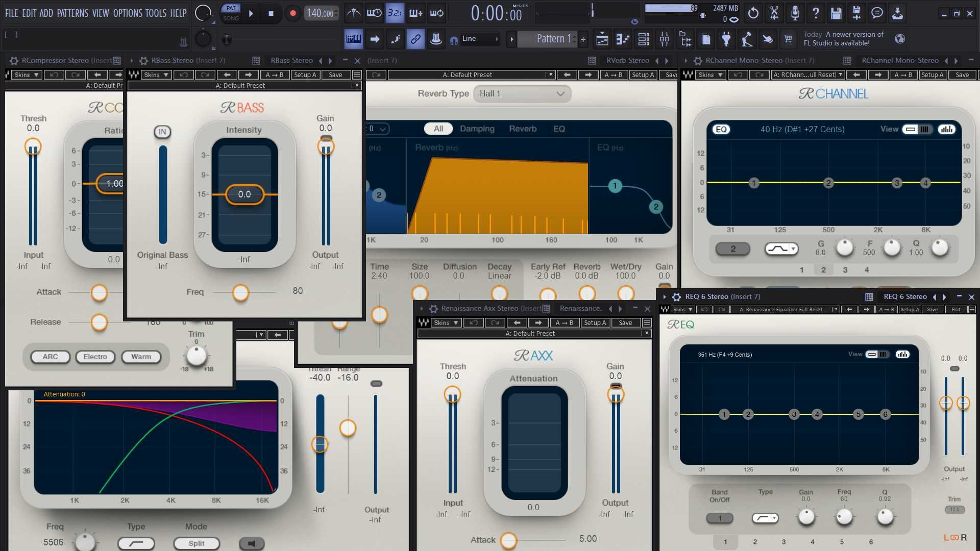
Task: Toggle step editing footprints icon
Action: pos(395,39)
